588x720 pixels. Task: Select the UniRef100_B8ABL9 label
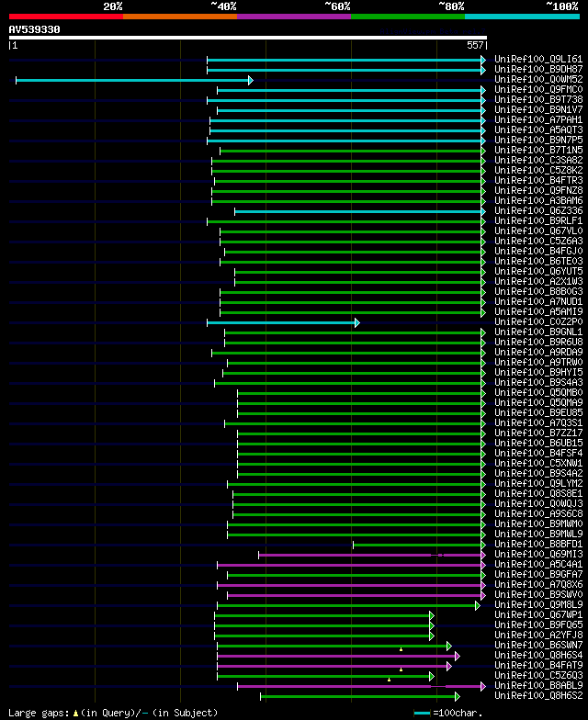tap(538, 685)
